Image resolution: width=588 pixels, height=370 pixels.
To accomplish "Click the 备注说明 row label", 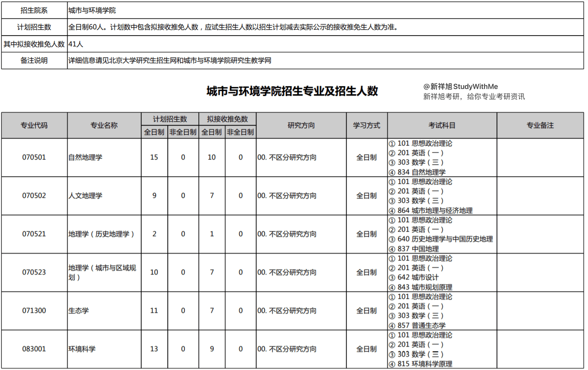I will (x=34, y=60).
